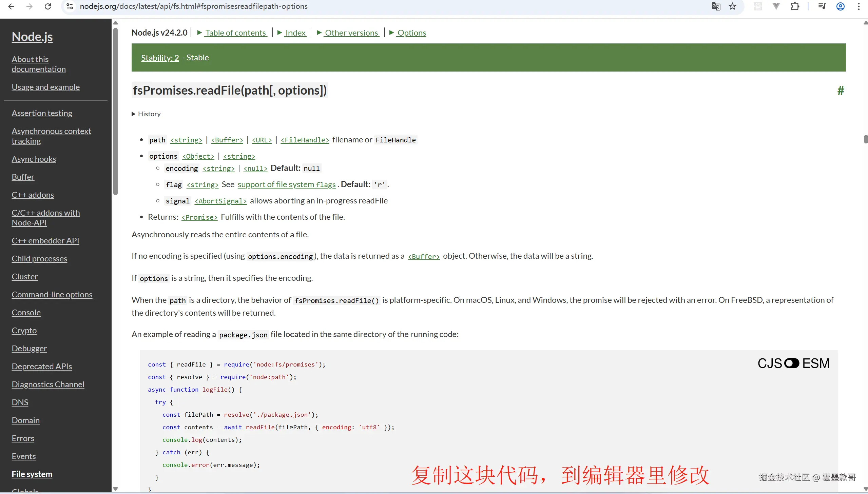Open the support of file system flags link
This screenshot has height=494, width=868.
[x=287, y=184]
